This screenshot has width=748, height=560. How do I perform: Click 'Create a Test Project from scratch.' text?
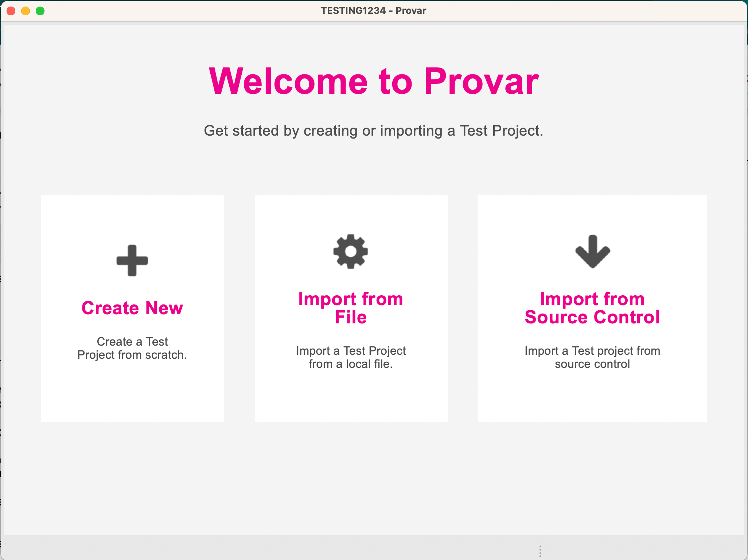click(132, 348)
